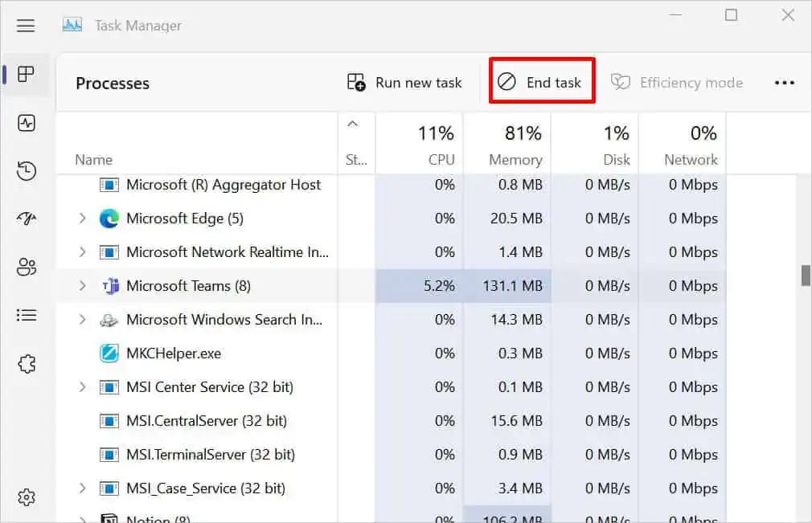
Task: Maximize the Task Manager window
Action: (x=732, y=15)
